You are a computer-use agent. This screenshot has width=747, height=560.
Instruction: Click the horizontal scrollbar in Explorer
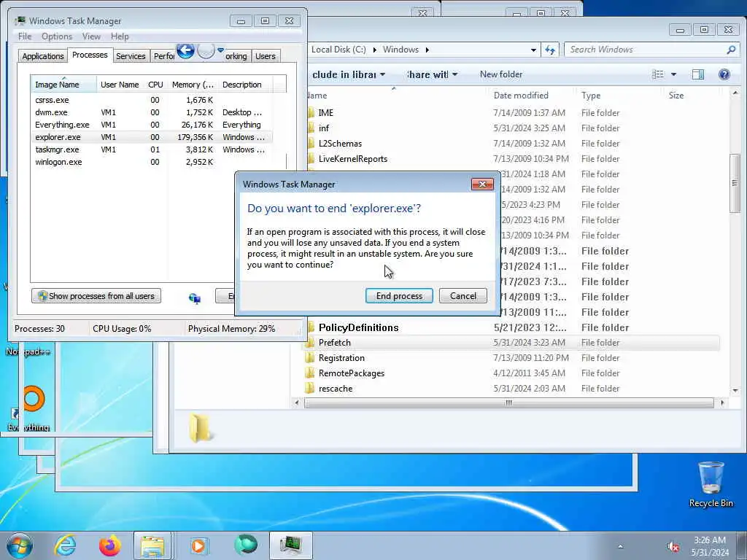click(x=508, y=402)
